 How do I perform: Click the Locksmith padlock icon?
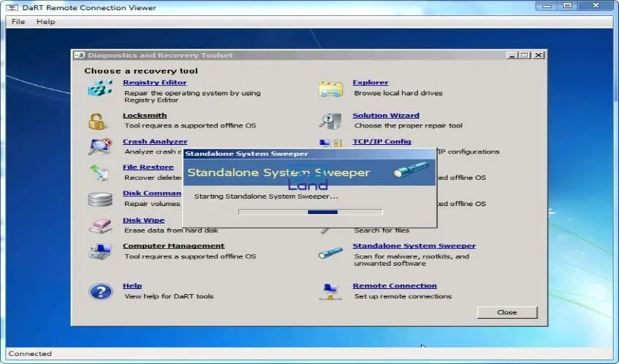[97, 121]
